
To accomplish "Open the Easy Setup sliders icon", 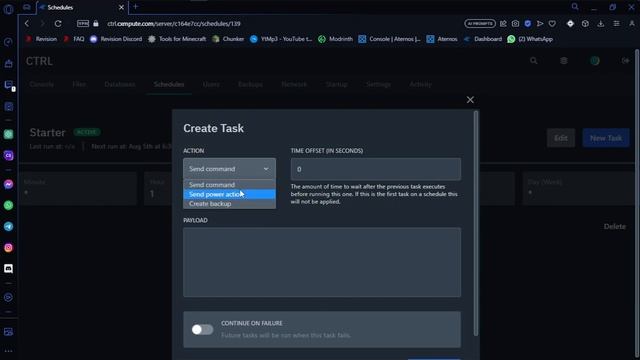I will click(616, 24).
